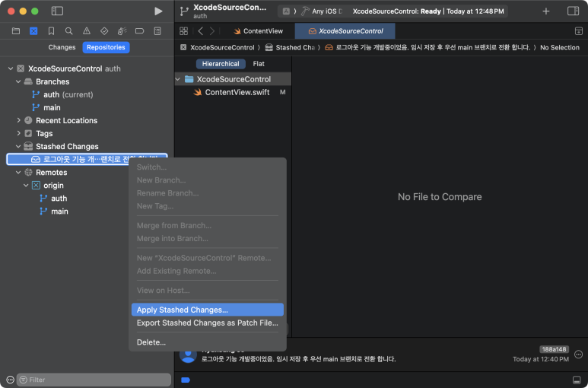588x388 pixels.
Task: Switch to the Changes tab
Action: point(62,47)
